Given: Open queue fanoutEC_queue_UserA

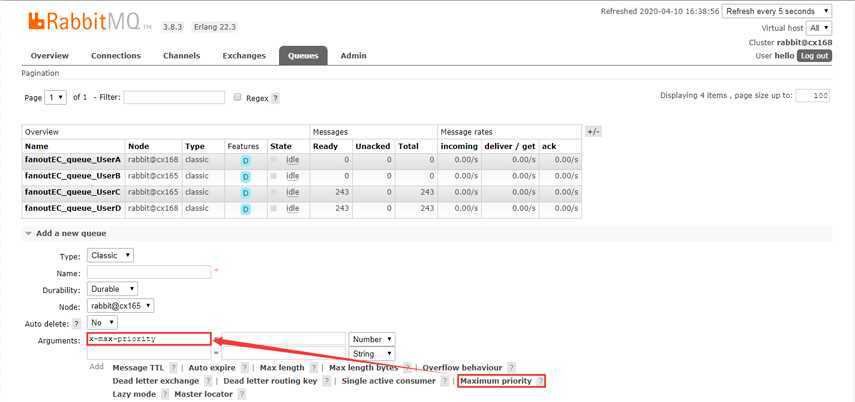Looking at the screenshot, I should 73,160.
